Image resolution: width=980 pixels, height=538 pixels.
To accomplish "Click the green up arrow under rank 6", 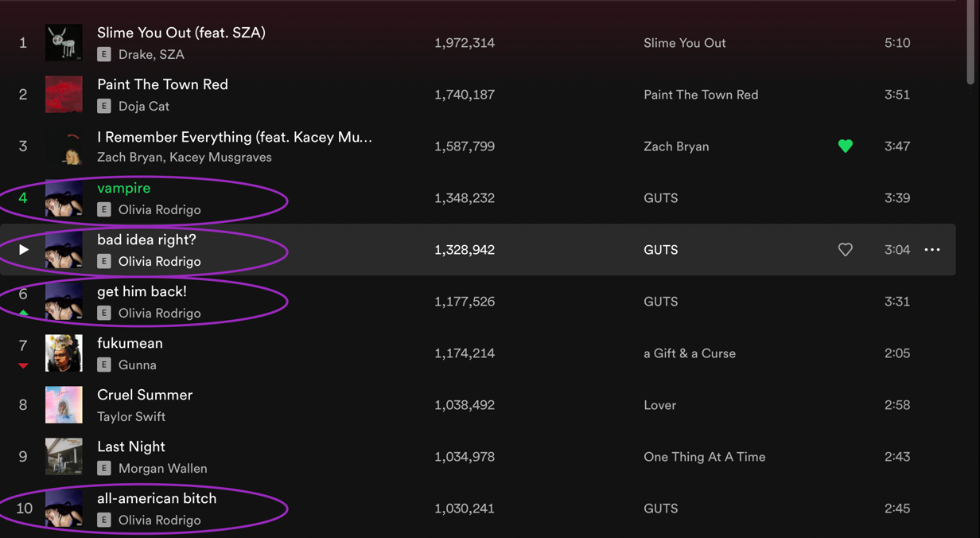I will [23, 314].
